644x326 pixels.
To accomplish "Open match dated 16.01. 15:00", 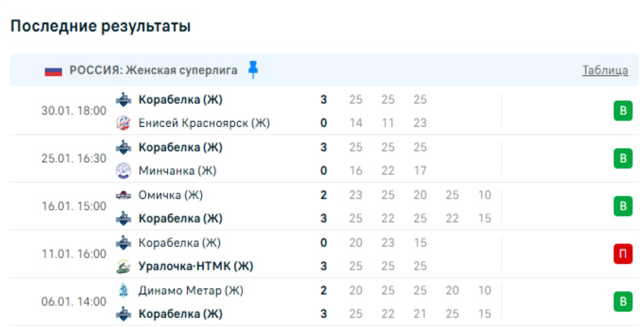I will pos(74,207).
